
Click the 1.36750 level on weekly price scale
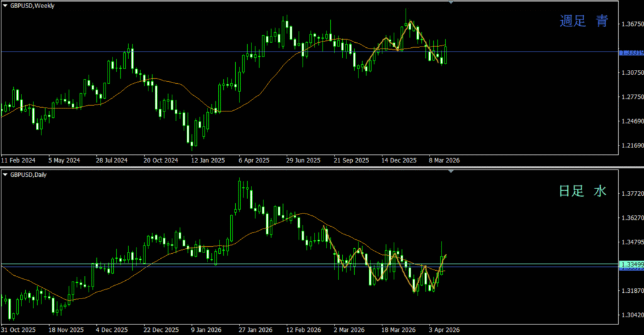click(x=631, y=24)
